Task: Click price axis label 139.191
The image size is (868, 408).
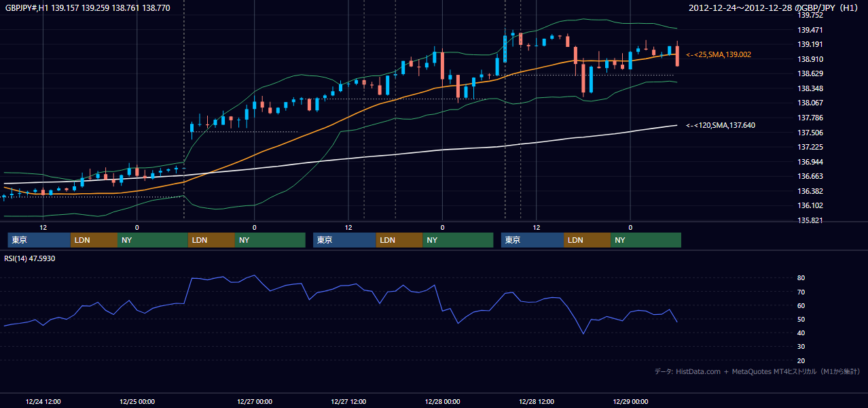Action: pyautogui.click(x=810, y=44)
